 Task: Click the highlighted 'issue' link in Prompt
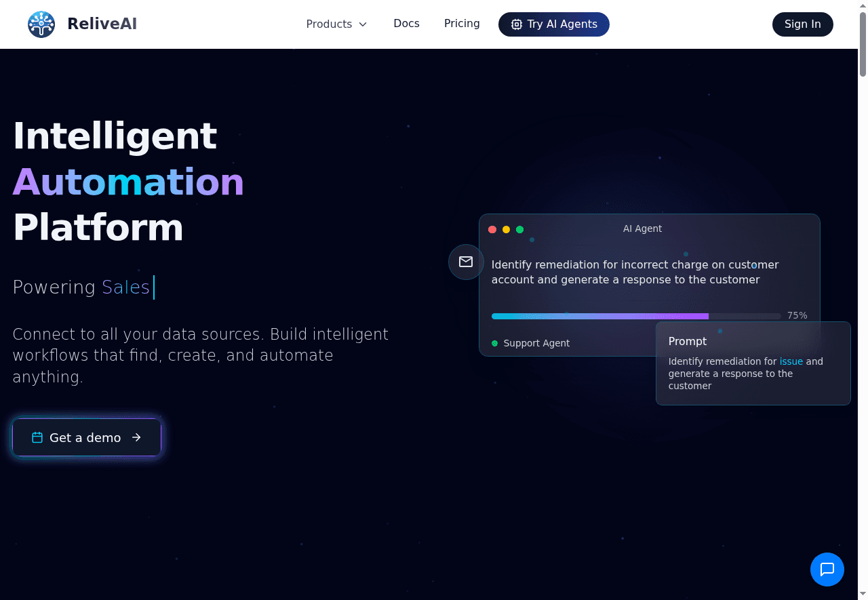(791, 361)
